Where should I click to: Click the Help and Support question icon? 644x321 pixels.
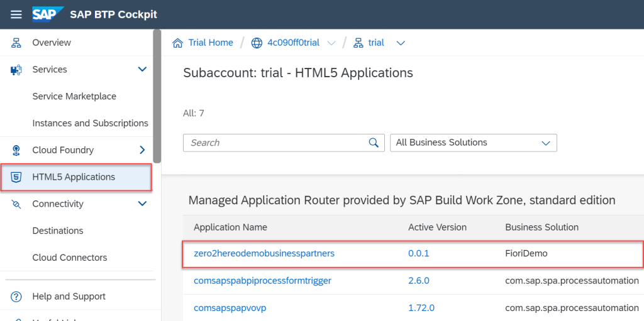click(x=17, y=297)
